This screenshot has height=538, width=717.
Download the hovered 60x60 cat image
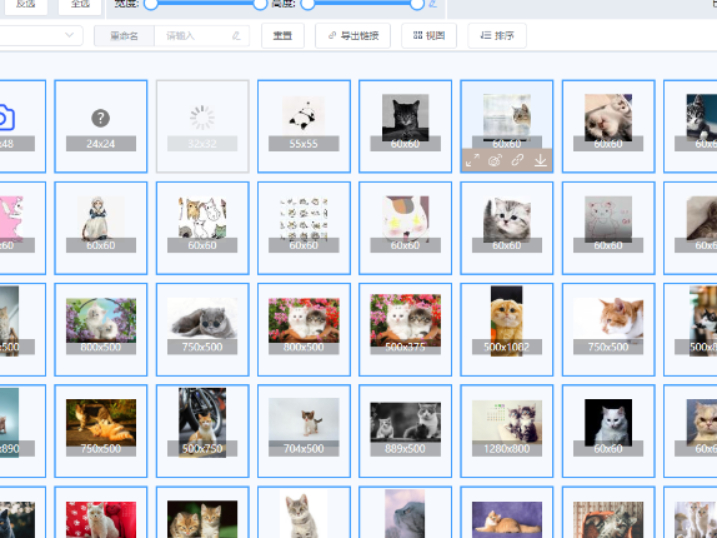(x=540, y=160)
